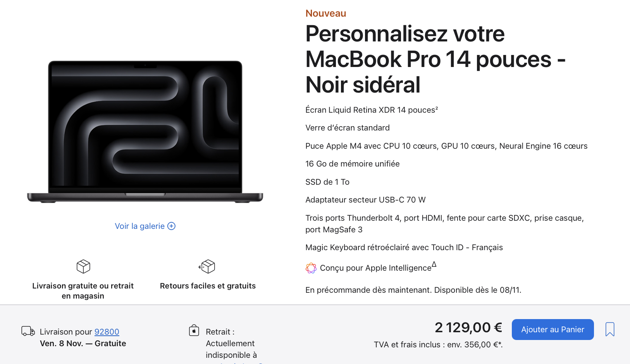Click the Ven. 8 Nov. delivery date
This screenshot has height=364, width=630.
click(62, 343)
